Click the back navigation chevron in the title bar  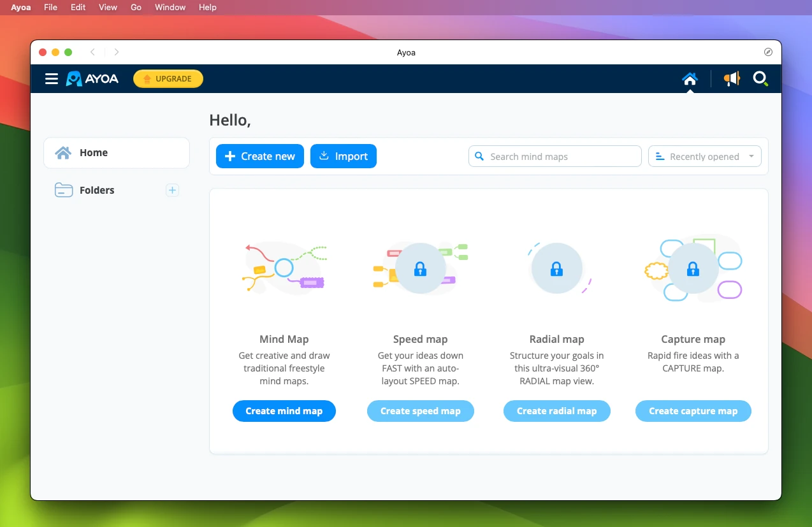click(x=93, y=52)
